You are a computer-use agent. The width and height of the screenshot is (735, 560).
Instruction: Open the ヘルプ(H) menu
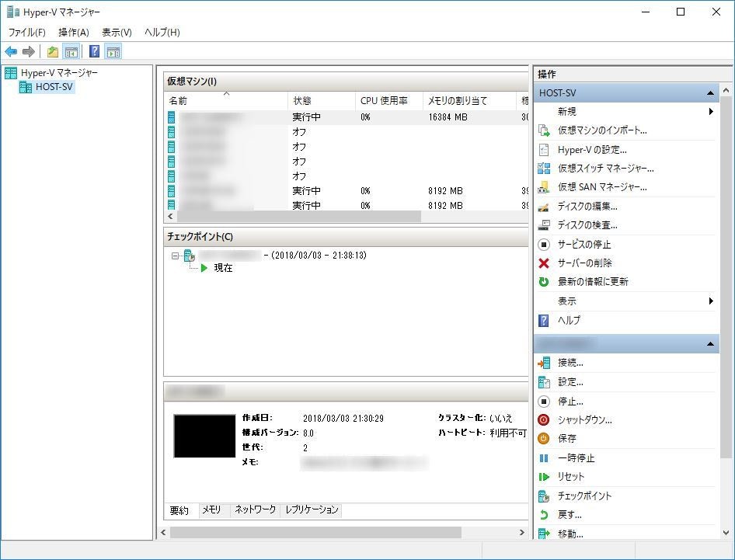pos(162,33)
